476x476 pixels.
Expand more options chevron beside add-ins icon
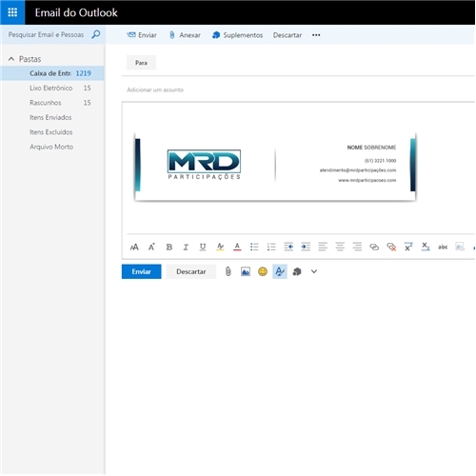tap(314, 271)
